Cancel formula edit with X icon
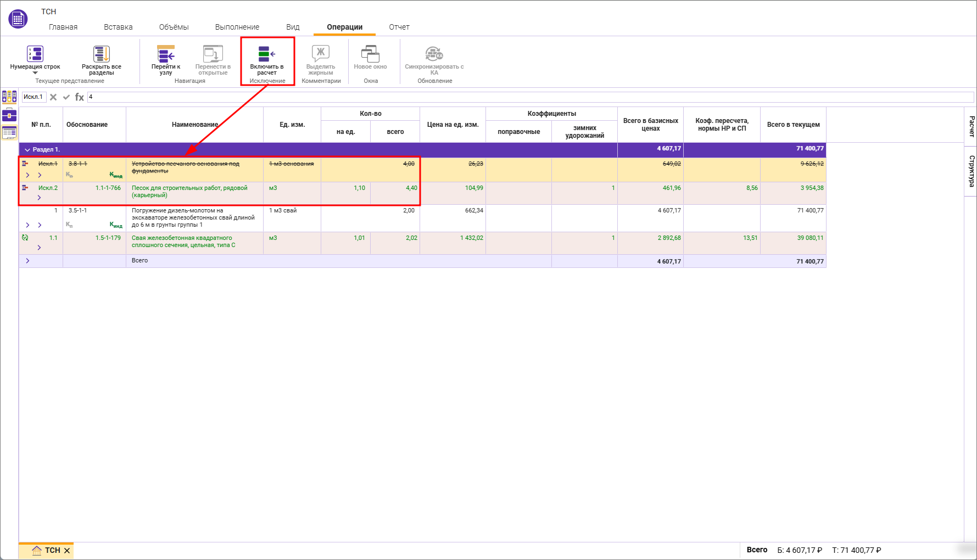The width and height of the screenshot is (977, 560). click(53, 97)
